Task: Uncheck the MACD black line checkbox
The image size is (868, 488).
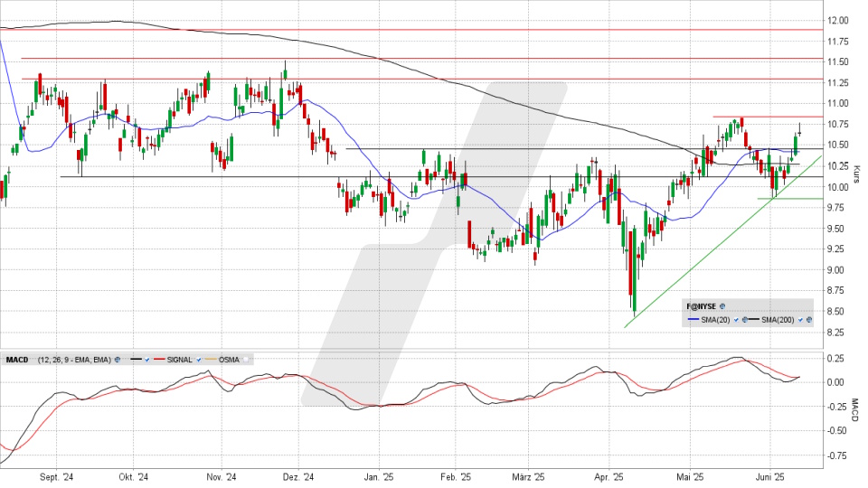Action: point(146,360)
